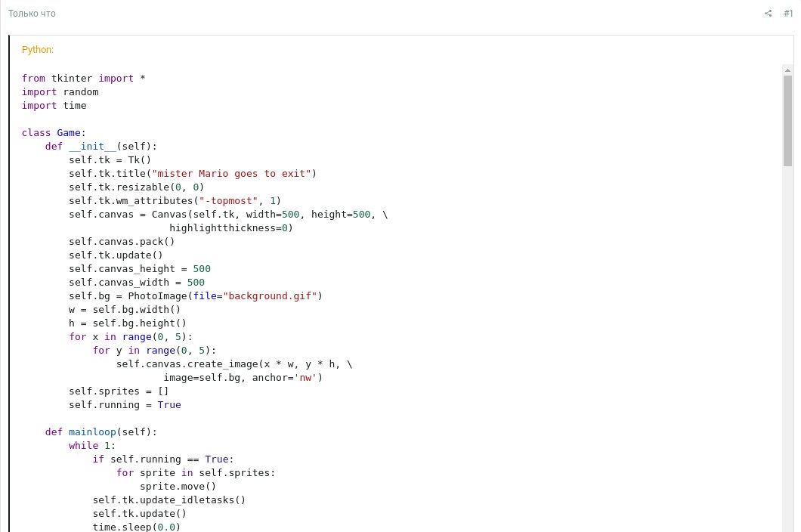
Task: Click the "def mainloop(self):" line
Action: 101,432
